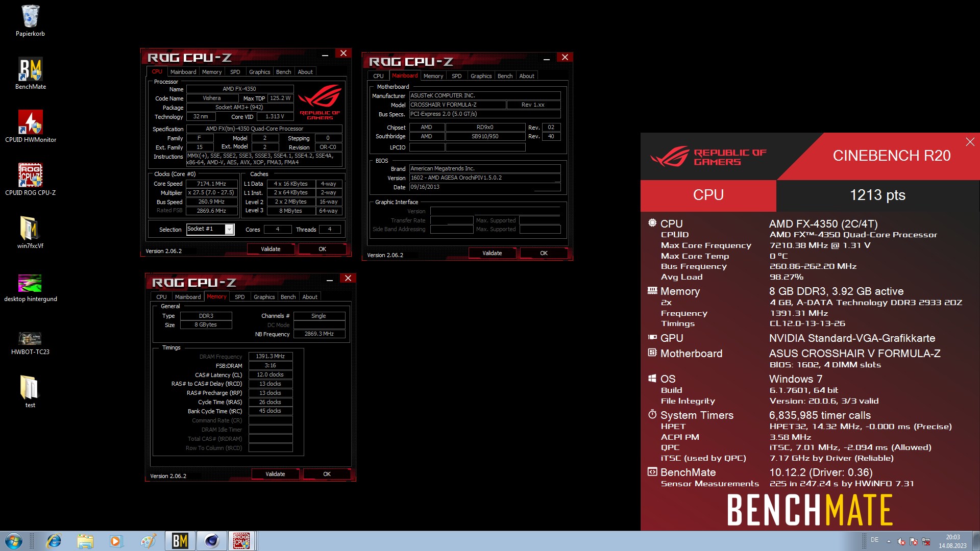Switch to Cinebench taskbar button
Viewport: 980px width, 551px height.
[211, 541]
